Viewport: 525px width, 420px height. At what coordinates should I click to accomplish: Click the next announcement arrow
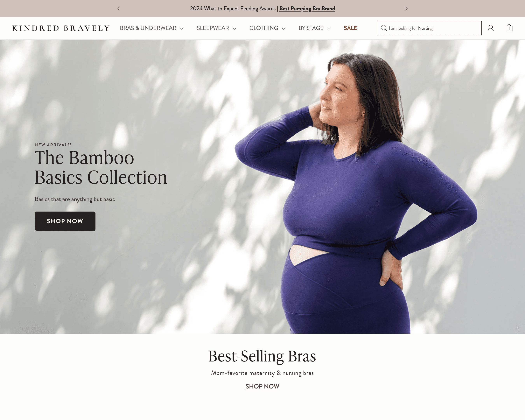pyautogui.click(x=406, y=9)
